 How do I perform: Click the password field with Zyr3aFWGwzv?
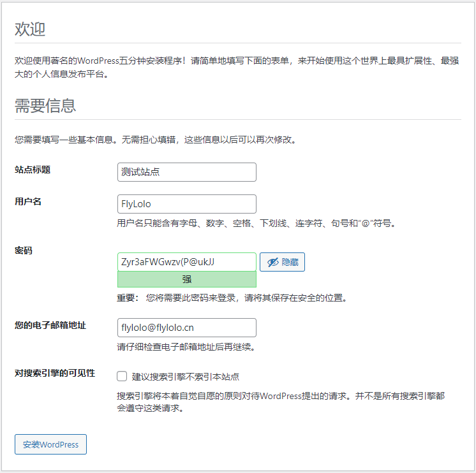(x=187, y=262)
